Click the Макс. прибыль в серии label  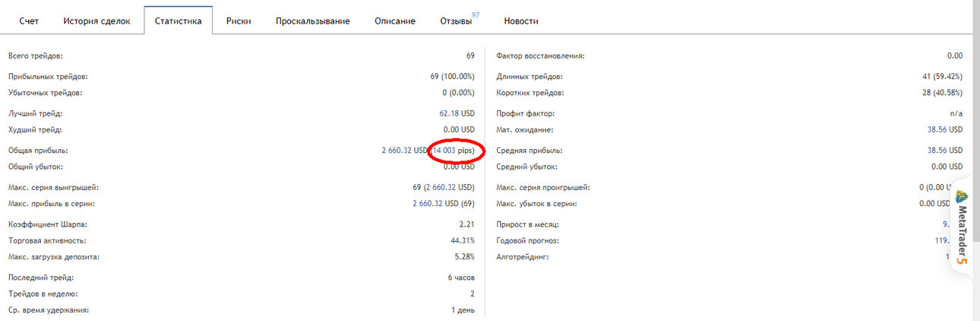coord(52,204)
